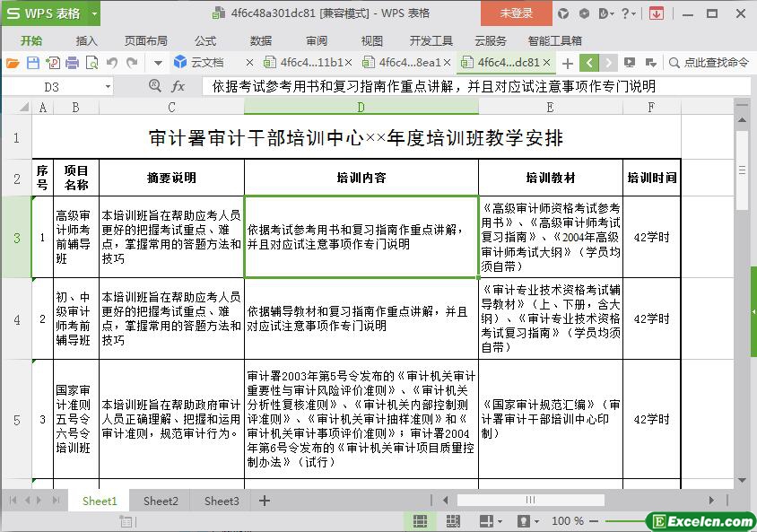Add new sheet with plus icon
This screenshot has width=757, height=532.
[x=264, y=501]
